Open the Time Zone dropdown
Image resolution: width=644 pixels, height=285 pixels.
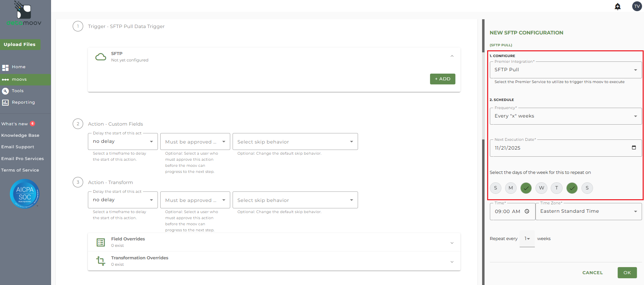click(x=588, y=211)
